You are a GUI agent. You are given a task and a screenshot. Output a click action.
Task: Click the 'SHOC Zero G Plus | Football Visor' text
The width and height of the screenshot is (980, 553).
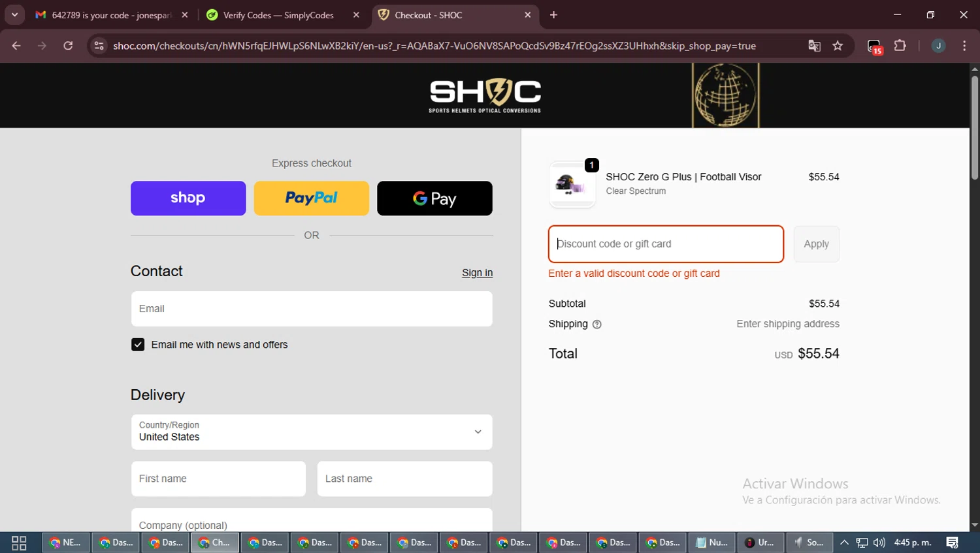click(683, 177)
